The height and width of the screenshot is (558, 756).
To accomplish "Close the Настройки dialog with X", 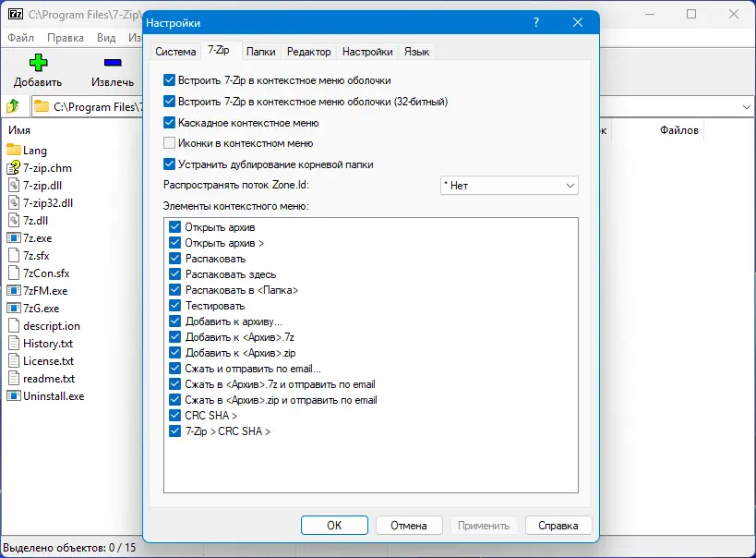I will coord(578,22).
